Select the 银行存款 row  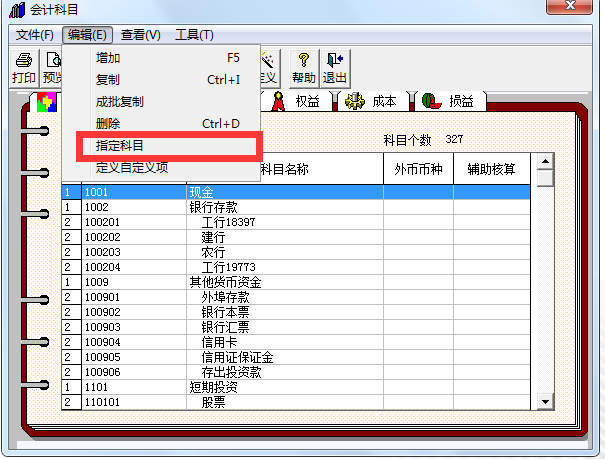296,207
